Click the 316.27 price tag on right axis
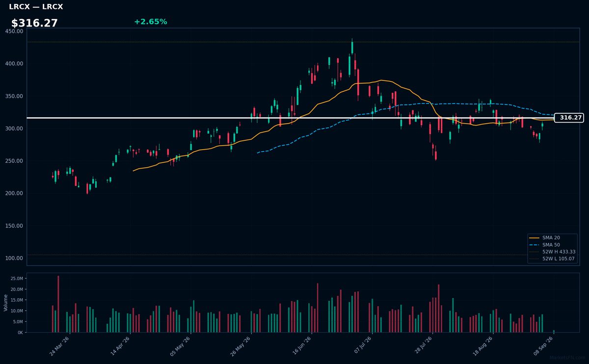The image size is (589, 364). (569, 118)
